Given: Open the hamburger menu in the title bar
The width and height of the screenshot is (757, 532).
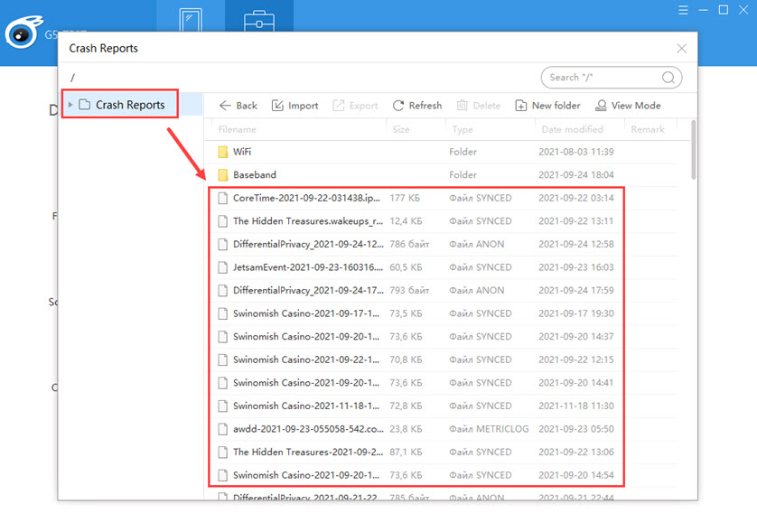Looking at the screenshot, I should 683,10.
